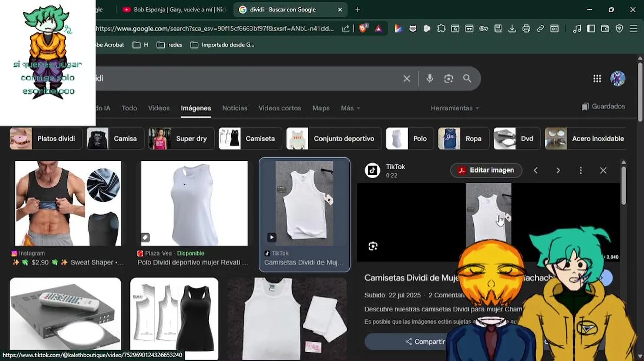Filter by Polo chip
644x361 pixels.
coord(410,139)
